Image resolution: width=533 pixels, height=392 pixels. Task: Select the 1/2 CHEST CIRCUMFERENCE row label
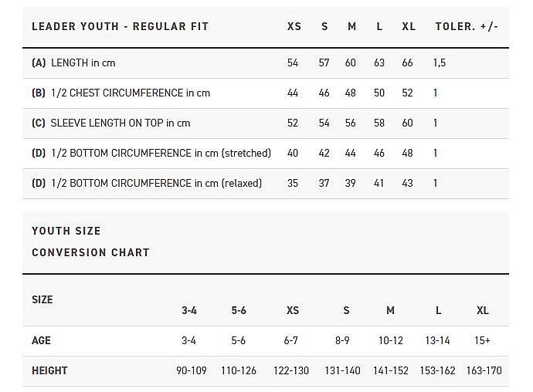tap(121, 93)
